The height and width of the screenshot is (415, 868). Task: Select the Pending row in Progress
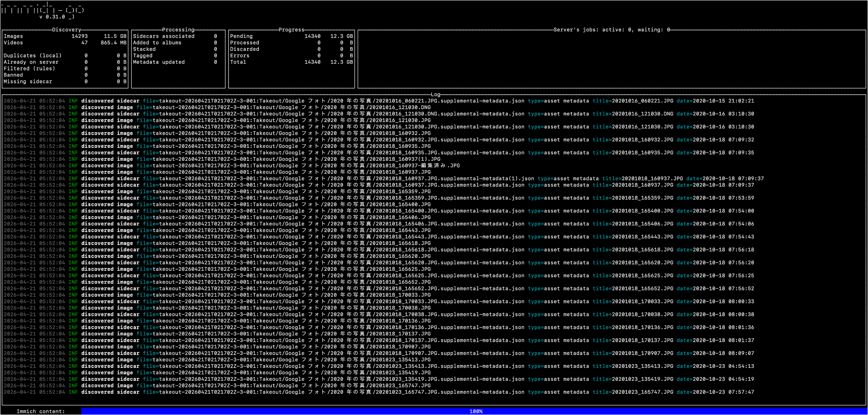tap(291, 36)
